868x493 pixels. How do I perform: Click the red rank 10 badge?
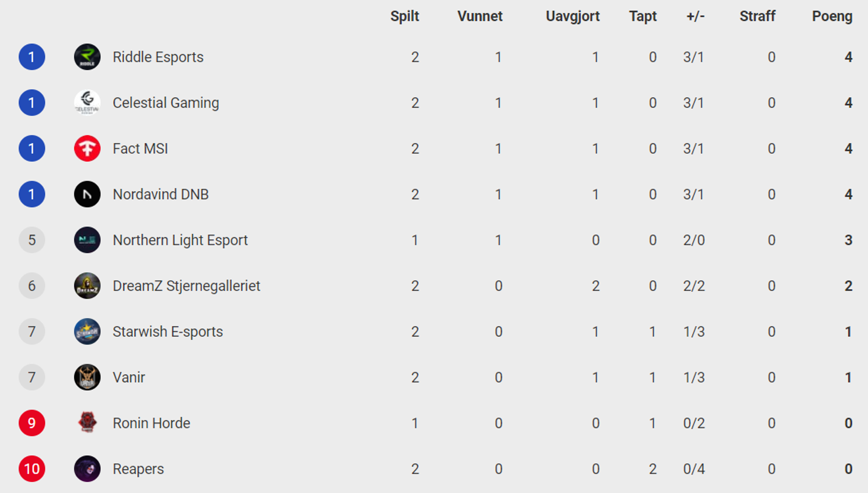tap(32, 469)
